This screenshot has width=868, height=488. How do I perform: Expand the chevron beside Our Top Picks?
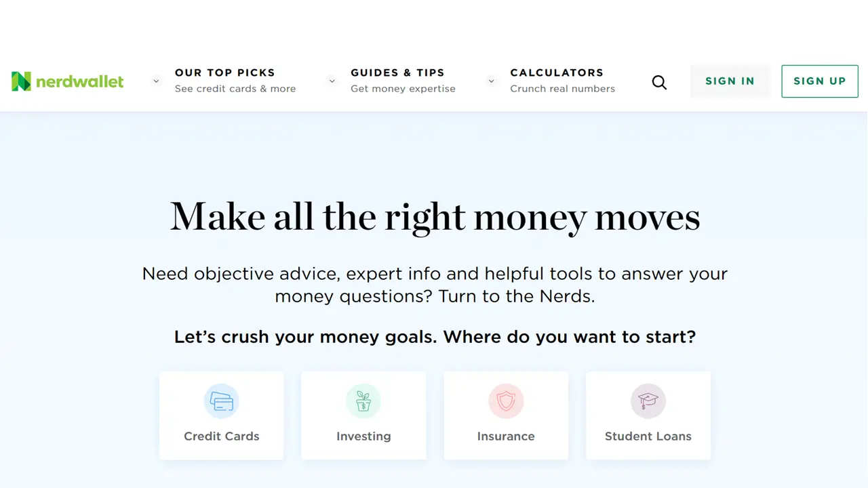click(156, 81)
